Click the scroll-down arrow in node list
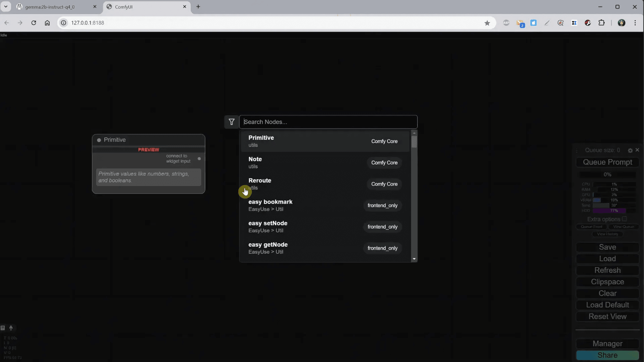644x362 pixels. pos(415,259)
